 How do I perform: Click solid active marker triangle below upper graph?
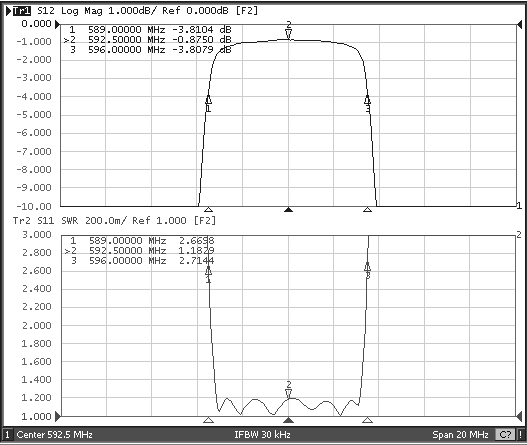[x=288, y=210]
